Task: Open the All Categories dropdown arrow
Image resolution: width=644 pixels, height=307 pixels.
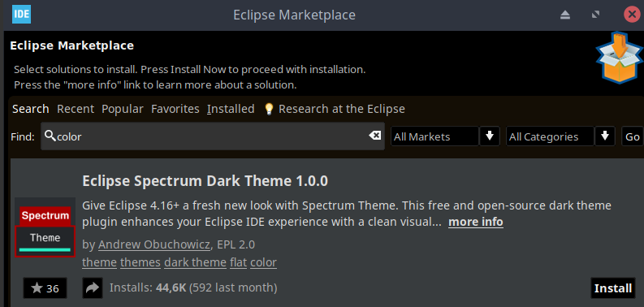Action: [x=605, y=136]
